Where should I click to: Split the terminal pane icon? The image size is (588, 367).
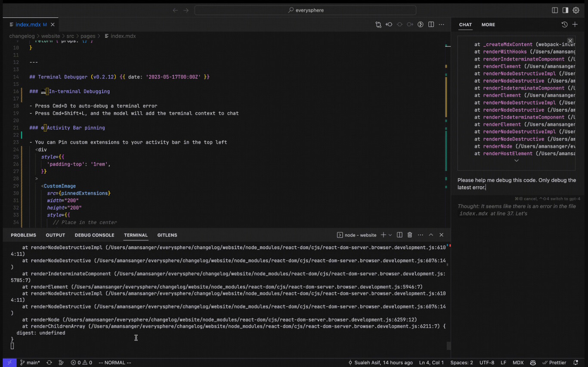pos(399,235)
